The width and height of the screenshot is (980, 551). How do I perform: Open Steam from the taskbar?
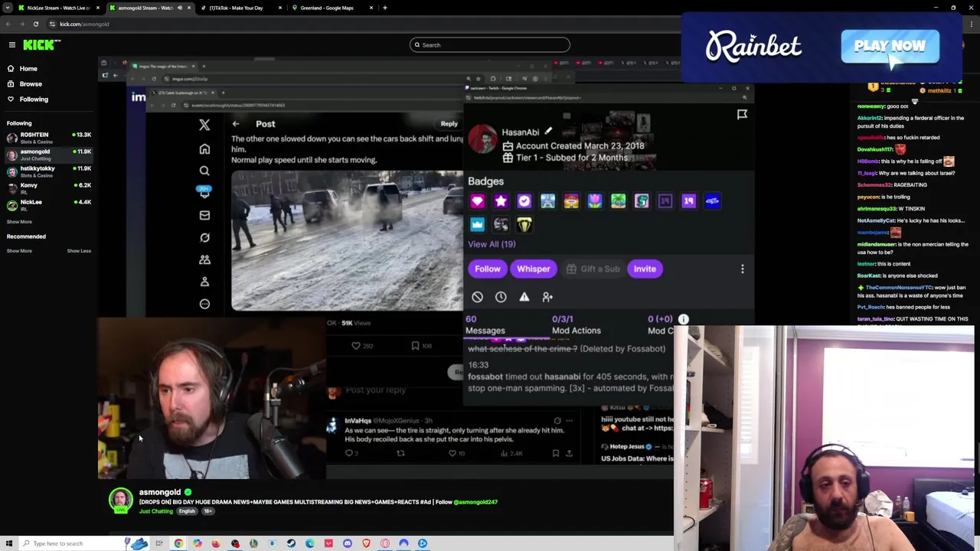click(291, 543)
